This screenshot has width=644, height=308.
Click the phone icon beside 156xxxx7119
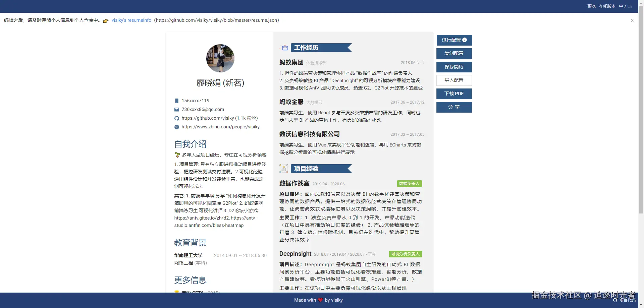pyautogui.click(x=177, y=101)
